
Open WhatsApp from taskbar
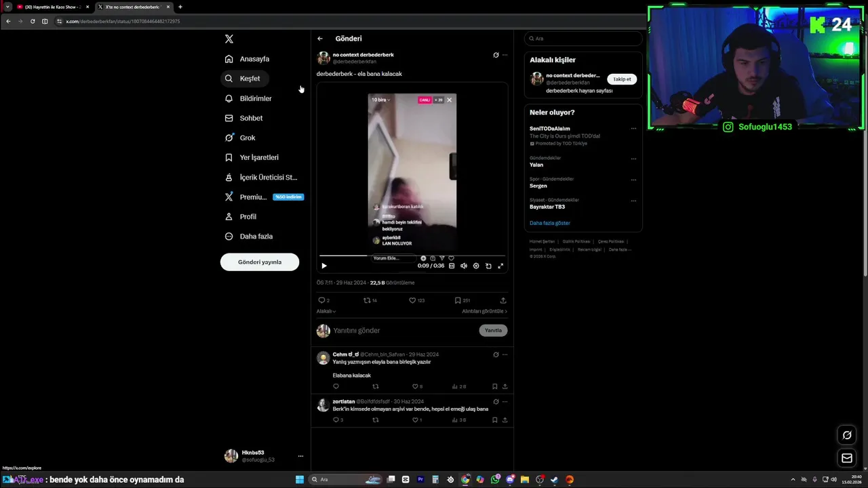coord(495,479)
